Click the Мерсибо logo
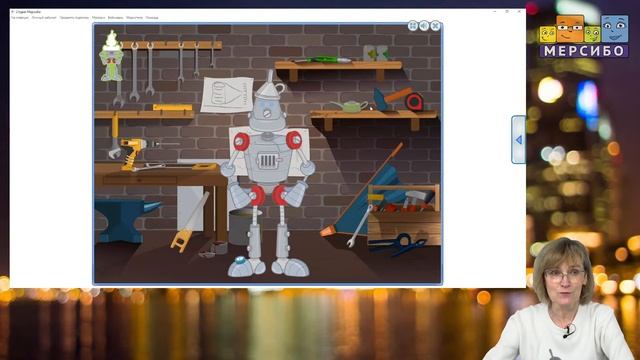The width and height of the screenshot is (640, 360). [x=584, y=36]
